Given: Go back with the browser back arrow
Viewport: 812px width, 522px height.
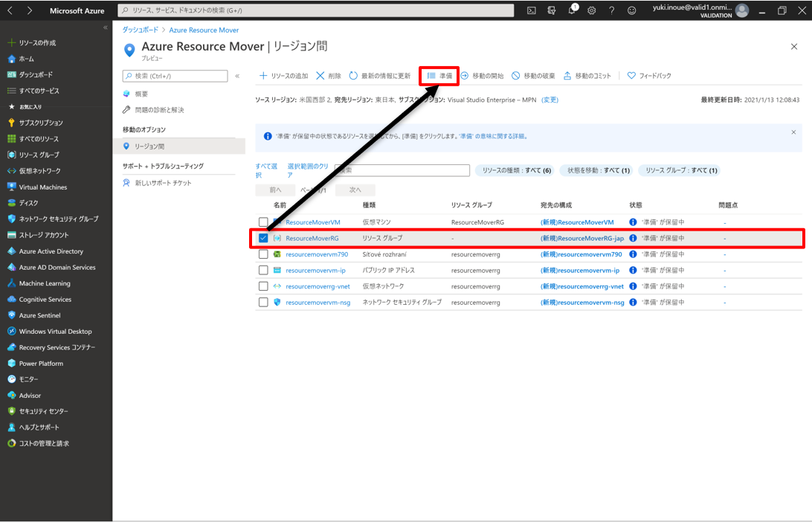Looking at the screenshot, I should point(10,10).
